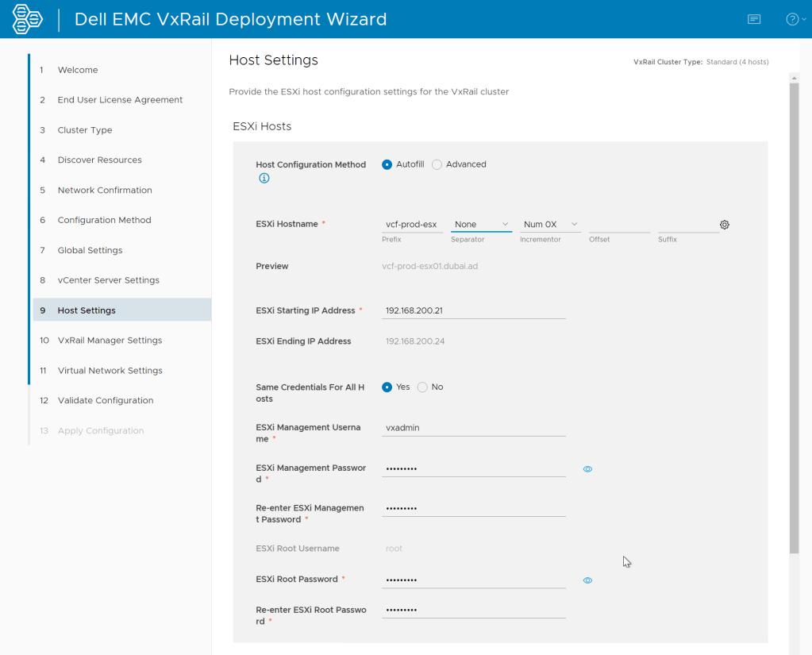Go to vCenter Server Settings step

(108, 280)
